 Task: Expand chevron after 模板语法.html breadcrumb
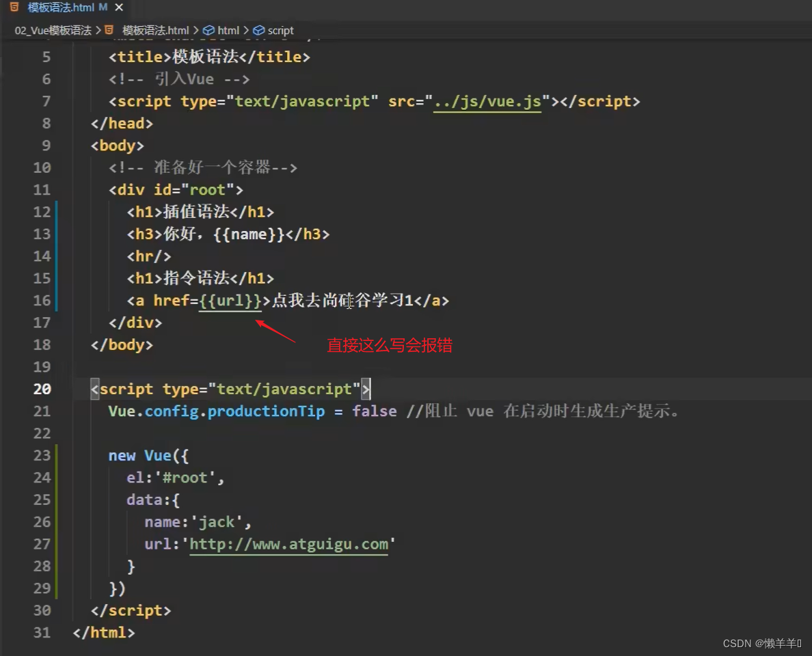[195, 31]
